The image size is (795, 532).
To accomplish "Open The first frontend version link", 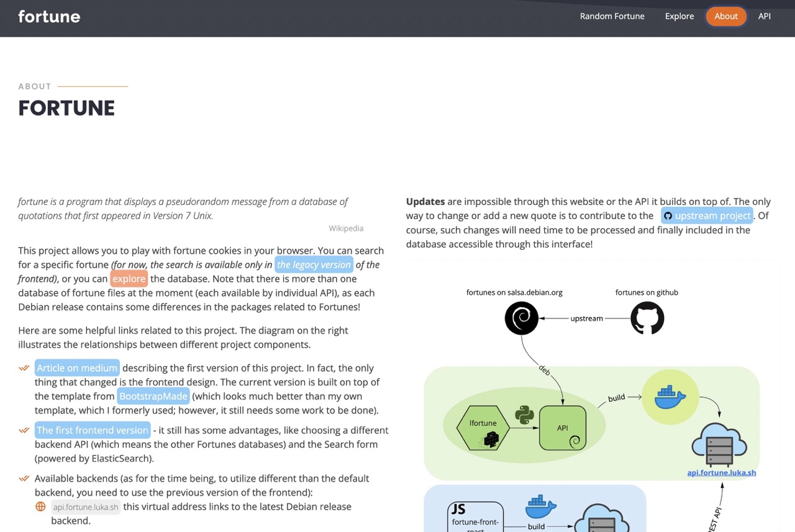I will tap(93, 430).
